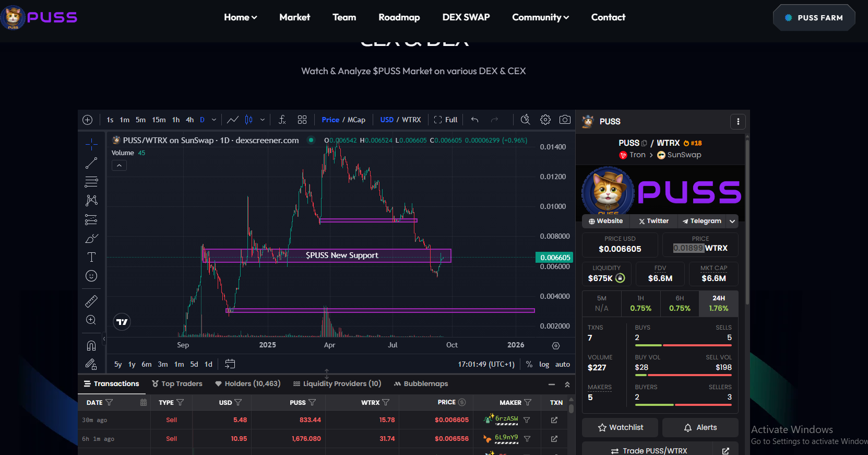Add a symbol to compare
Viewport: 868px width, 455px height.
[88, 120]
